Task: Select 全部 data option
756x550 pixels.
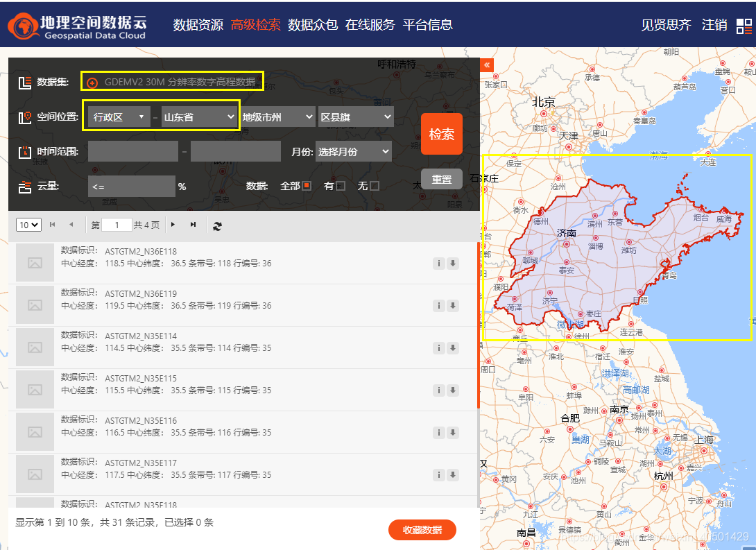Action: (307, 186)
